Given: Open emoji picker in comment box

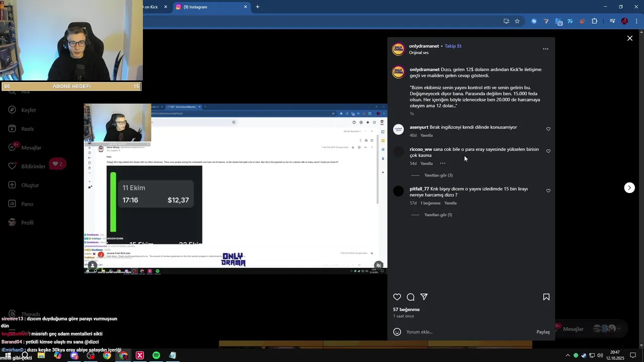Looking at the screenshot, I should (397, 332).
